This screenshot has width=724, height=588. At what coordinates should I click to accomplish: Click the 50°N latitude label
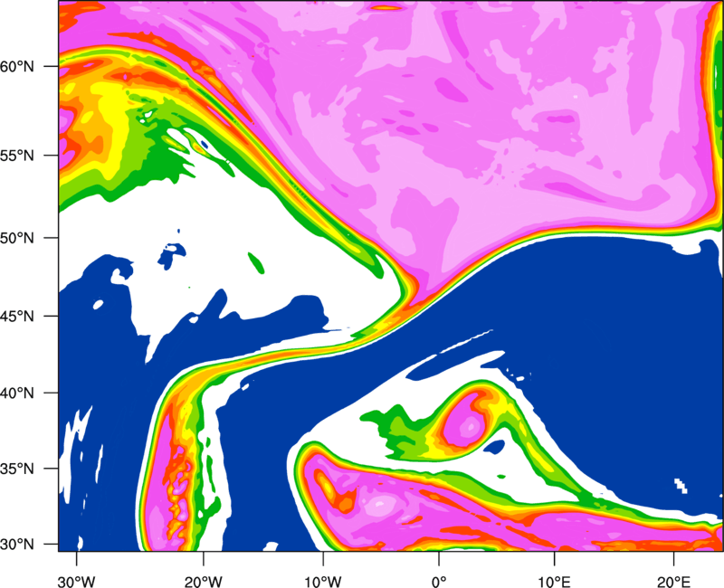(17, 238)
